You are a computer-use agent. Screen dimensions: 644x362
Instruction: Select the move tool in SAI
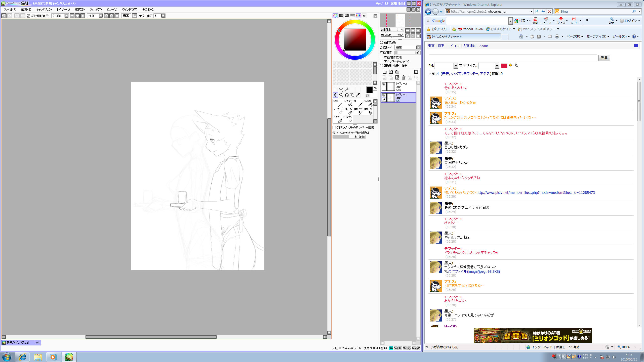(336, 95)
